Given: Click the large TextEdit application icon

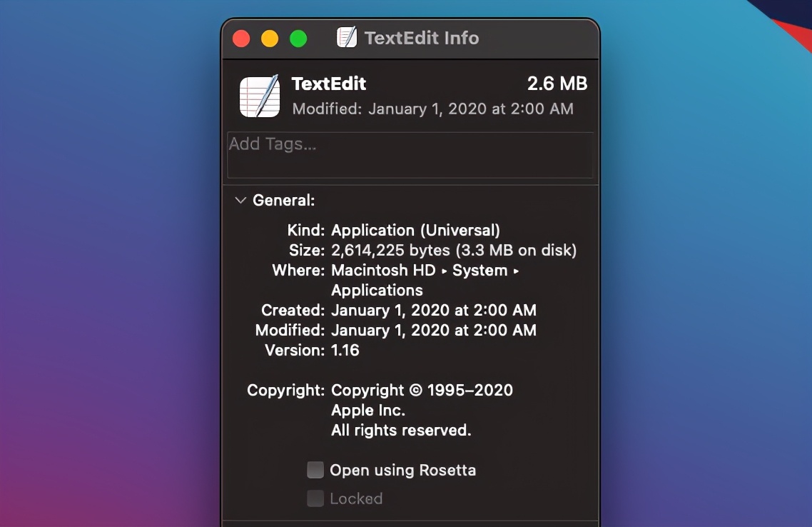Looking at the screenshot, I should coord(259,96).
